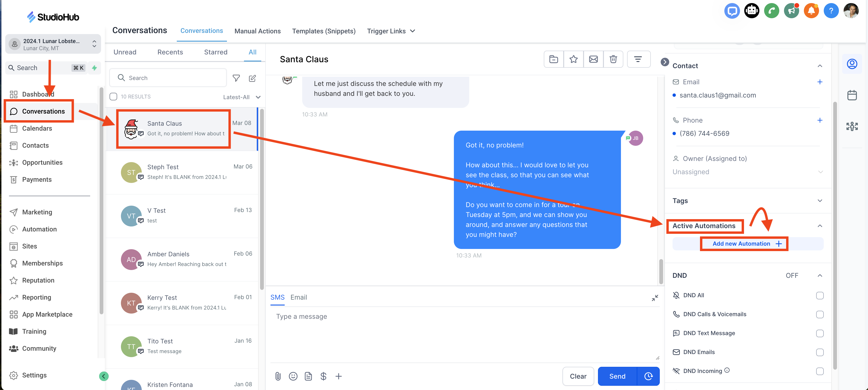868x390 pixels.
Task: Click the trash delete conversation icon
Action: (613, 59)
